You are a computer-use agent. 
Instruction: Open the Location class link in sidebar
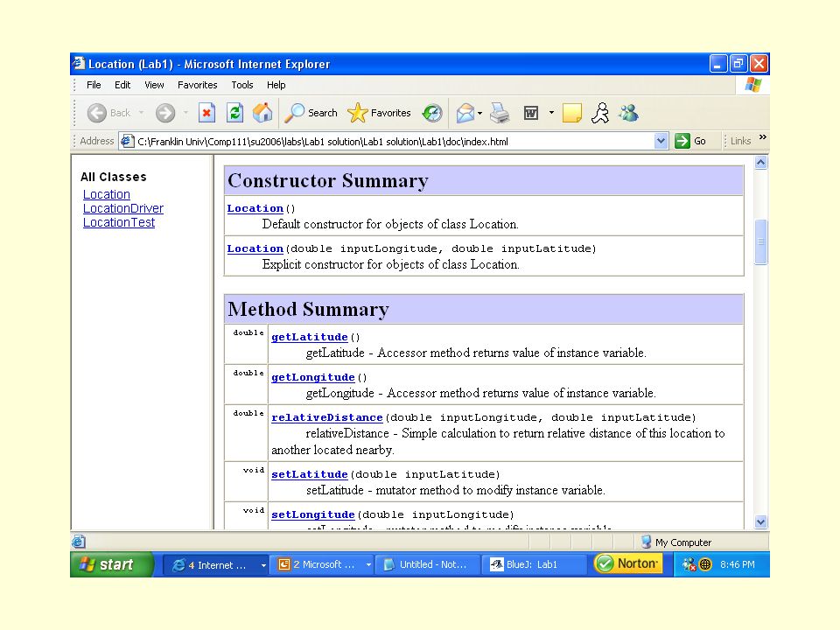pyautogui.click(x=107, y=194)
